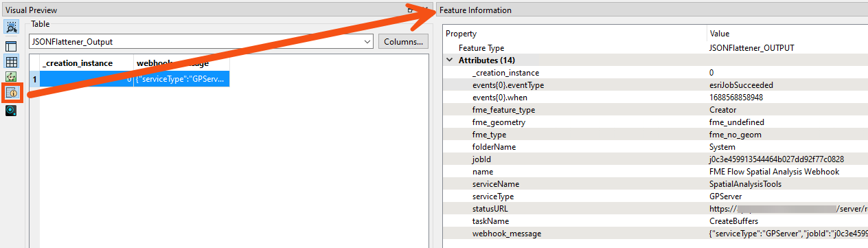
Task: Select the serviceName property
Action: point(496,184)
